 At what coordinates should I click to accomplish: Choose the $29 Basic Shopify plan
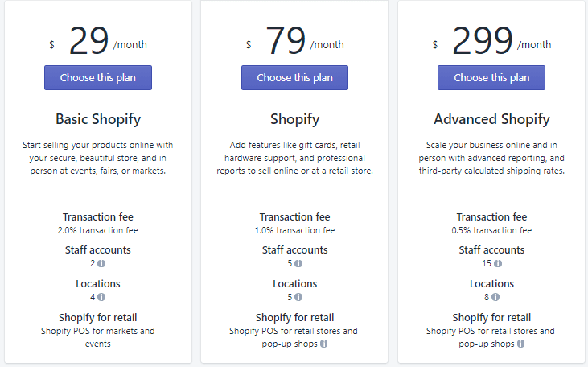coord(98,78)
